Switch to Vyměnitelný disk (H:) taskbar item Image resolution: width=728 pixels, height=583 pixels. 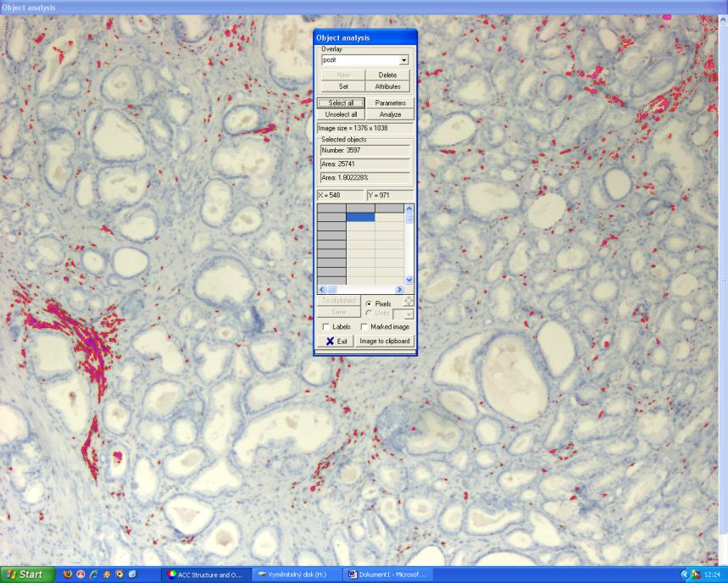pyautogui.click(x=297, y=575)
